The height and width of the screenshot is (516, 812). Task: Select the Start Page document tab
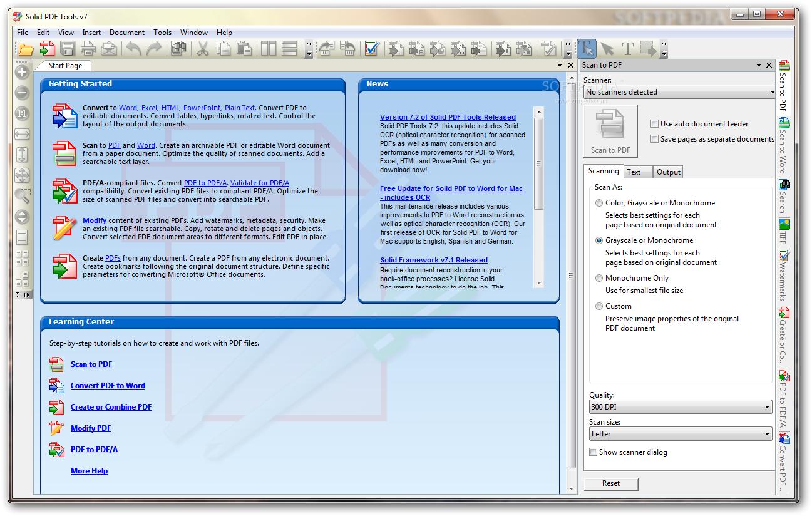click(65, 66)
